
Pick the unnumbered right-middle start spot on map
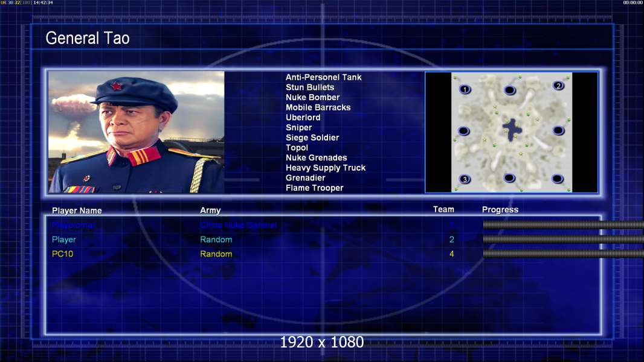(x=558, y=131)
